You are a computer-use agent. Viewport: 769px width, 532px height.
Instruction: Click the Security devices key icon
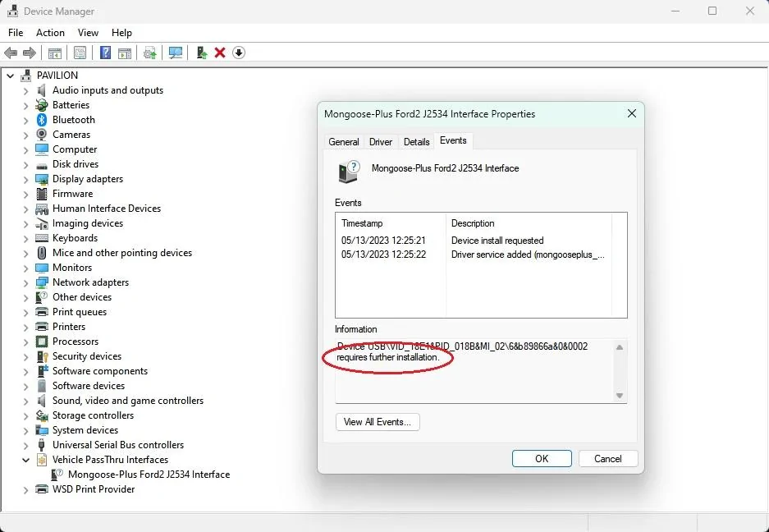(42, 356)
